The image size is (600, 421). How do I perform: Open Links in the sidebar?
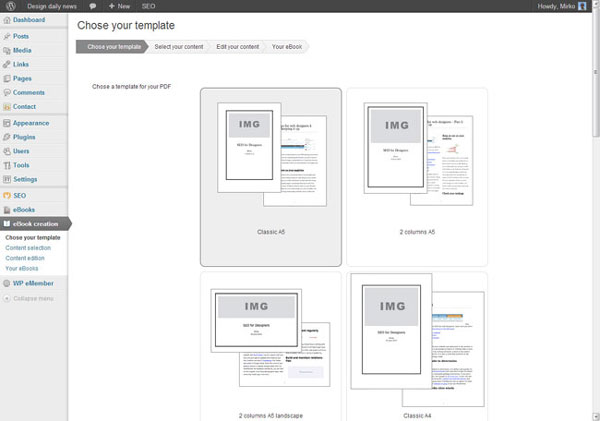[x=21, y=64]
